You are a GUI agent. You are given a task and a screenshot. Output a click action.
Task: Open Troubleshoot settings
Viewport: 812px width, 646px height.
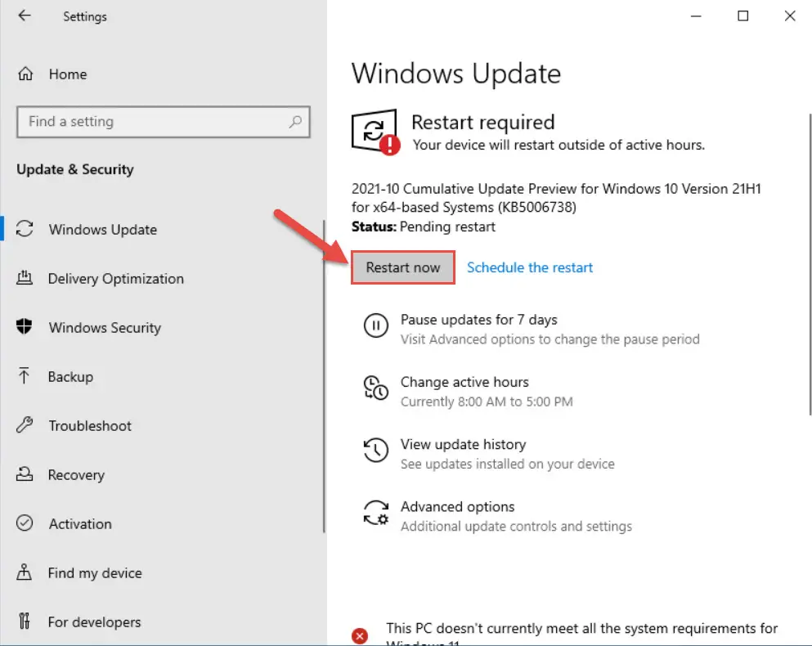[x=90, y=426]
